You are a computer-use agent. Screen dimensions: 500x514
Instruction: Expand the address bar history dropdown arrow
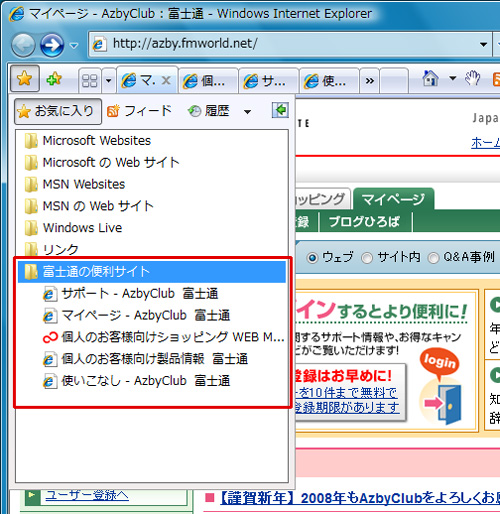483,44
